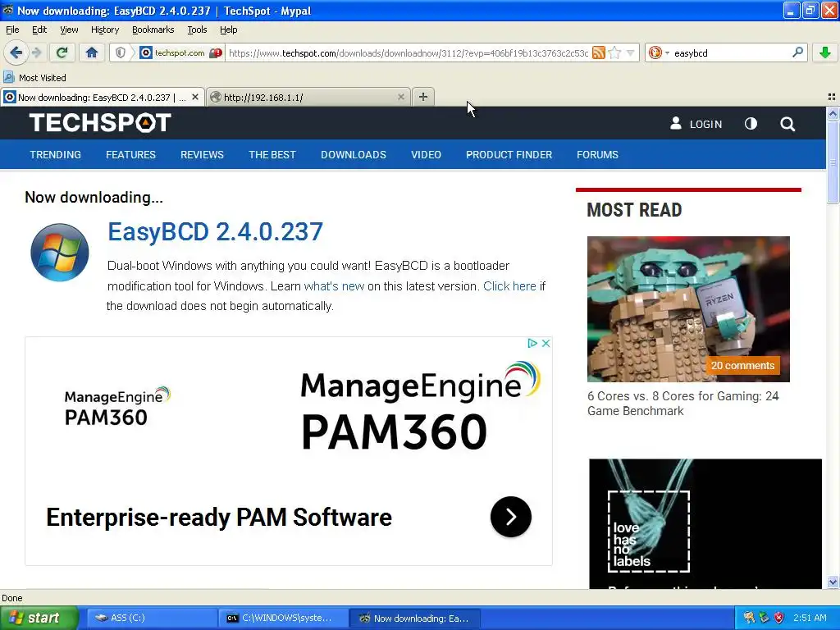Click the search box magnifier icon
This screenshot has width=840, height=630.
pos(797,52)
